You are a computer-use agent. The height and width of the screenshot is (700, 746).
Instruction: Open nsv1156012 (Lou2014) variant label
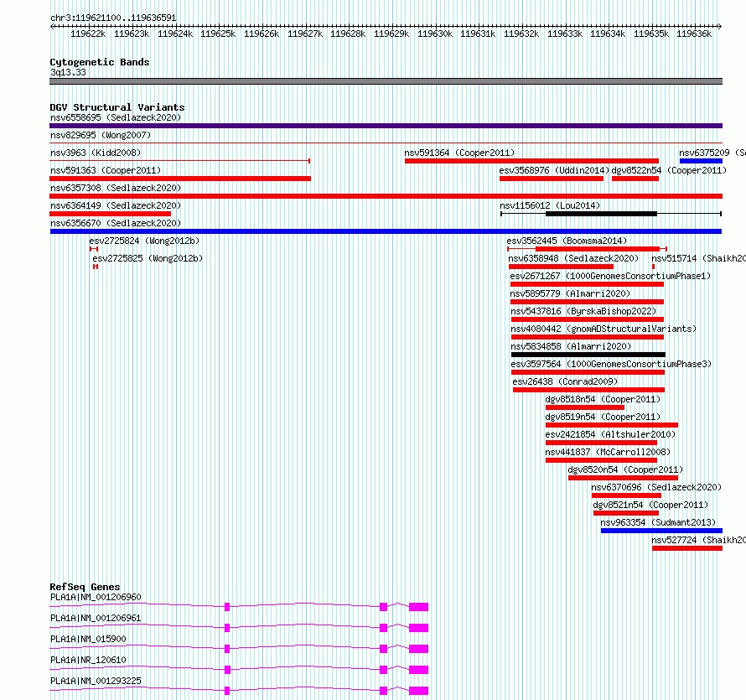(550, 205)
